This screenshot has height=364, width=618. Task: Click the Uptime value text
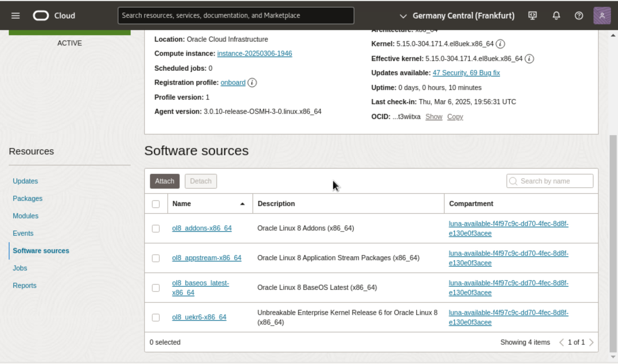440,88
